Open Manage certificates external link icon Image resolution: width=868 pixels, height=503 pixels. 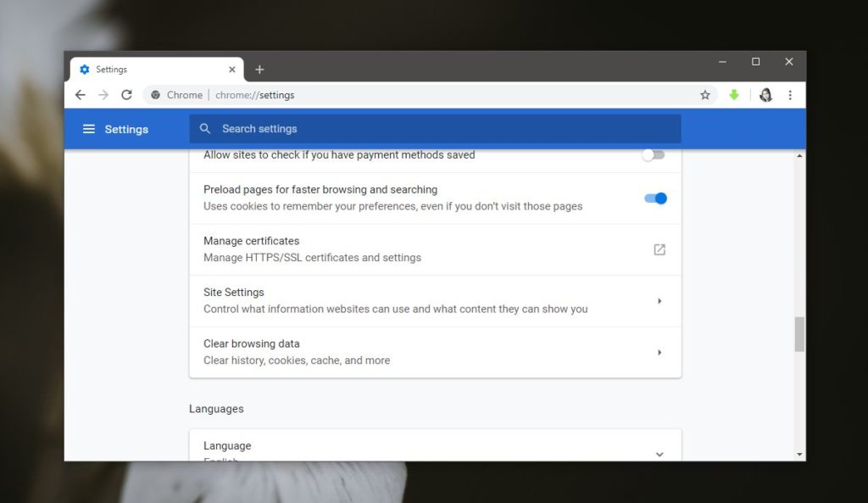[x=659, y=249]
